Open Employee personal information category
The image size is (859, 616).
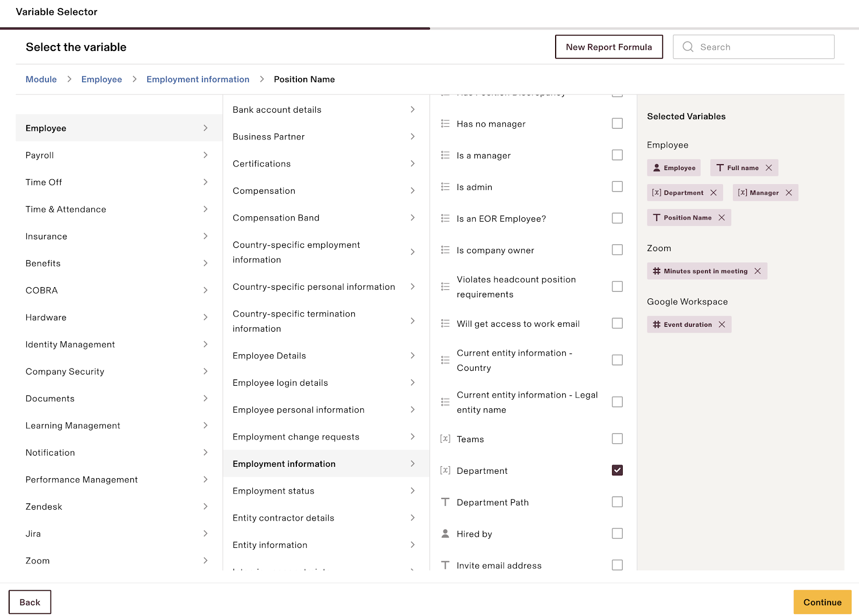click(326, 409)
